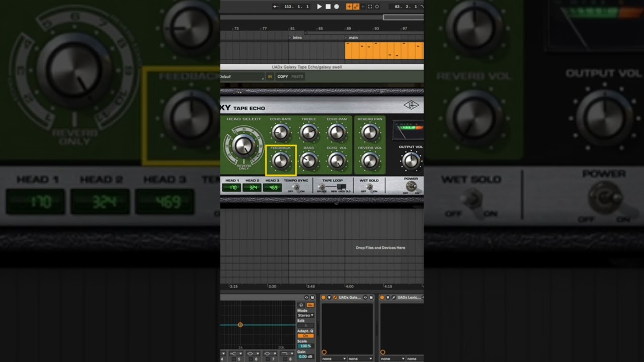Open the EQ band 6 filter type dropdown
The image size is (644, 362).
tap(253, 353)
